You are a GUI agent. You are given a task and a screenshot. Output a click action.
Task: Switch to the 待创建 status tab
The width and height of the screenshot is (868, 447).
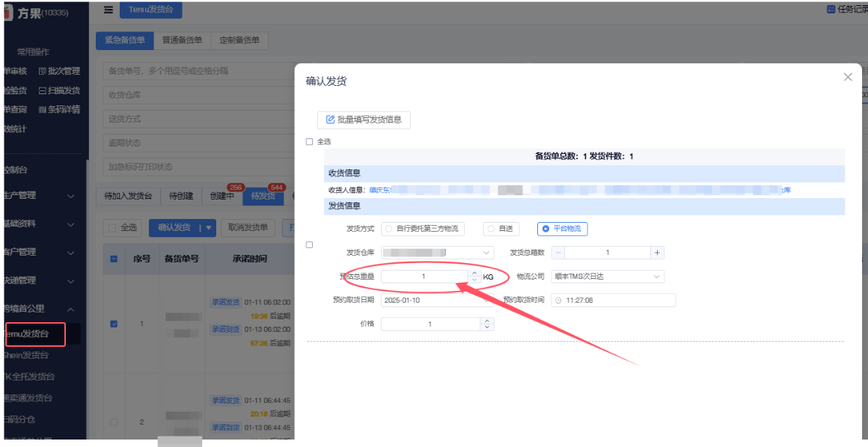[181, 196]
